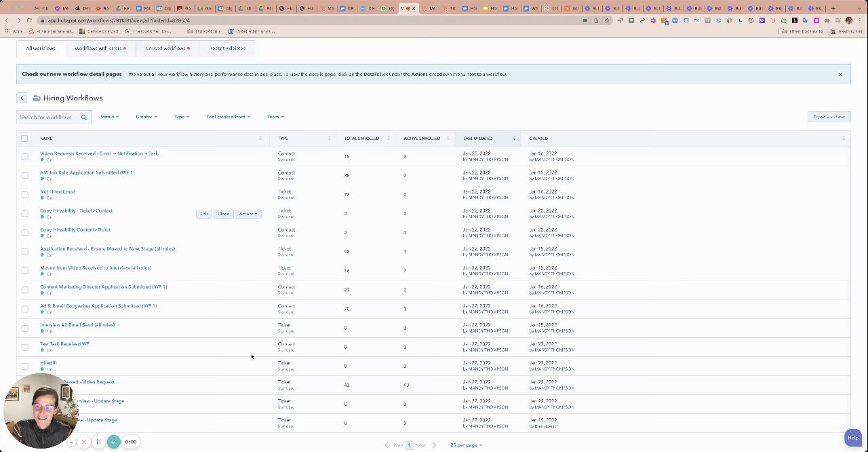Viewport: 868px width, 452px height.
Task: Open the recorder's three-dots options
Action: tap(71, 442)
